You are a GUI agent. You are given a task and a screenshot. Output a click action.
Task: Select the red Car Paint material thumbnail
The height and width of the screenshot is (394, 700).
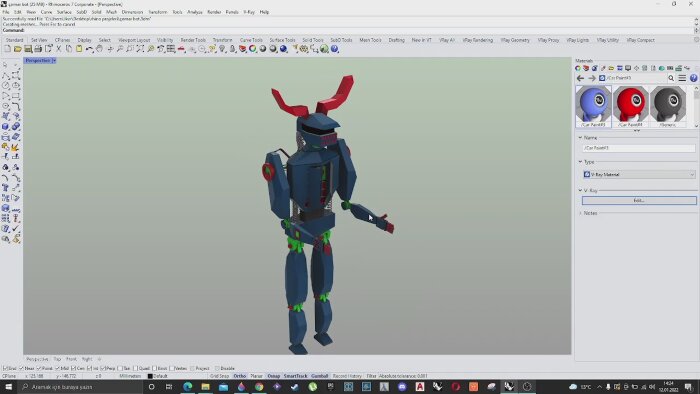(x=630, y=106)
